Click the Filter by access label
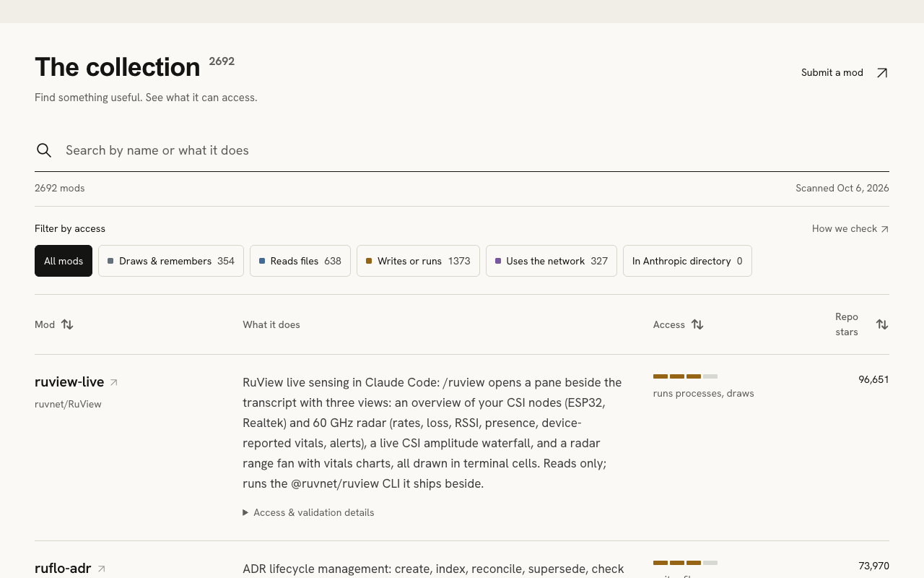924x578 pixels. (70, 228)
